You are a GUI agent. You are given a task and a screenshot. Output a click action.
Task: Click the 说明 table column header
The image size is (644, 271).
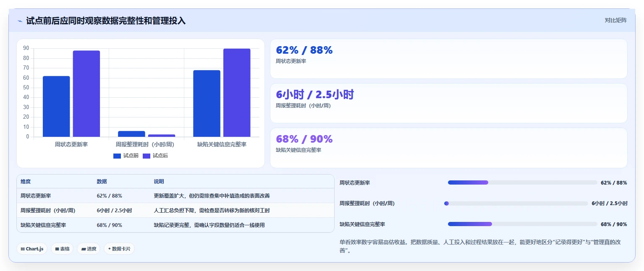pyautogui.click(x=159, y=182)
